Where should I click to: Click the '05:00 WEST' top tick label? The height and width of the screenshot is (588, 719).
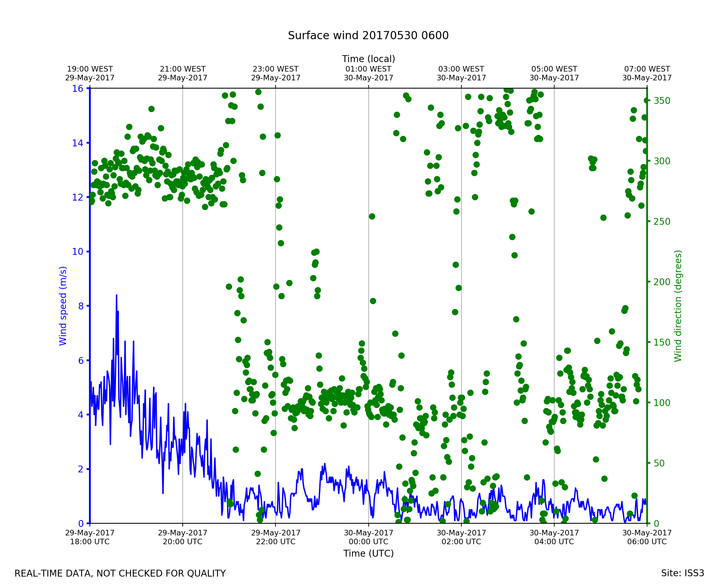[554, 69]
